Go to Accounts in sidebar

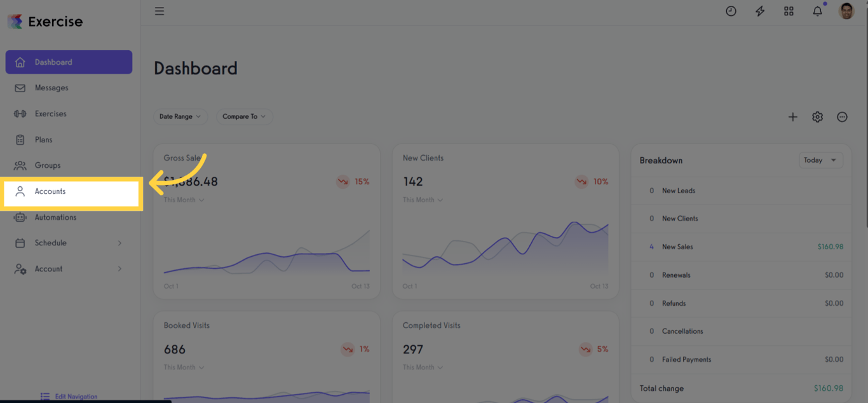click(50, 191)
